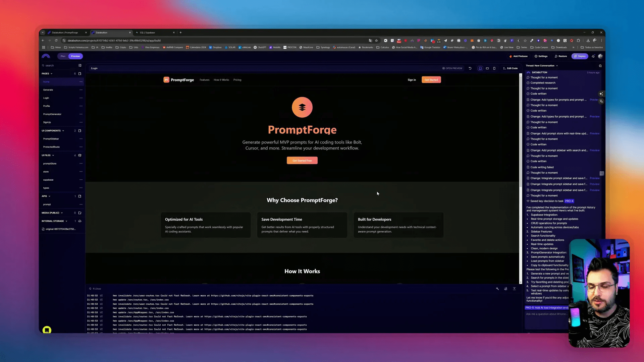Click the Databutton rainbow logo
644x362 pixels.
(46, 56)
